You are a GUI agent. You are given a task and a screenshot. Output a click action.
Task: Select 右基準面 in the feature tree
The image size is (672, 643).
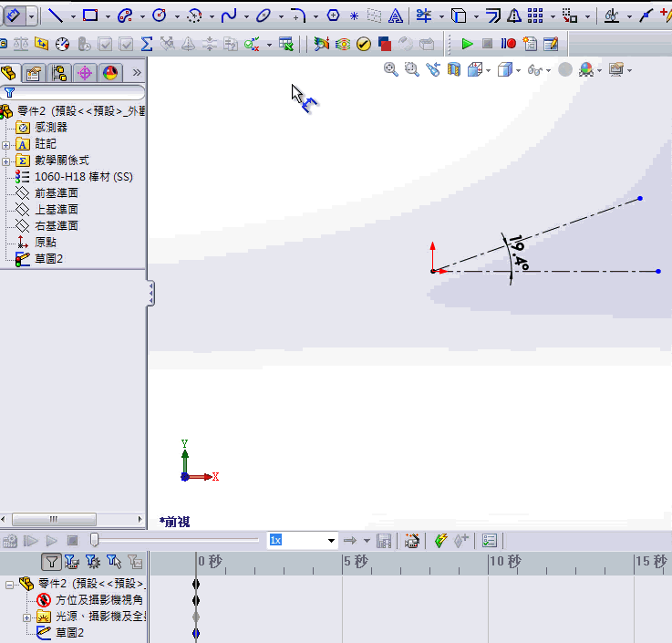(x=57, y=226)
